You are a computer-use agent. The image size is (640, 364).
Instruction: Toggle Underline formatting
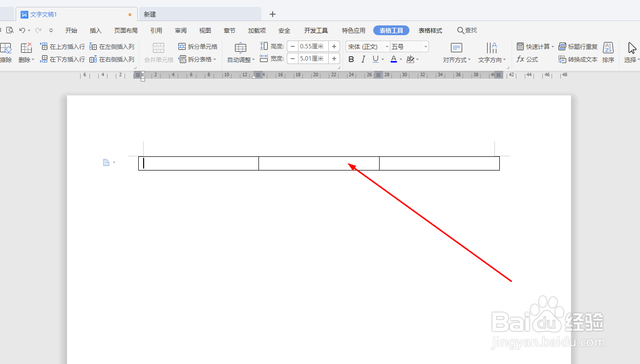[375, 59]
